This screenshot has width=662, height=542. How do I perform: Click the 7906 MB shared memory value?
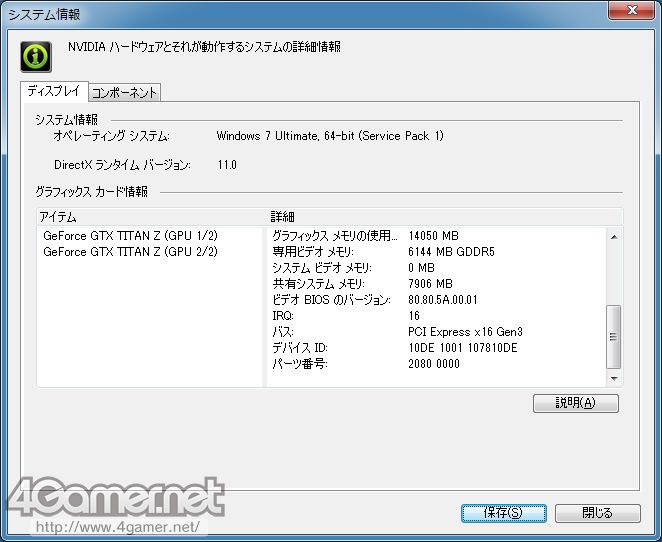[430, 284]
